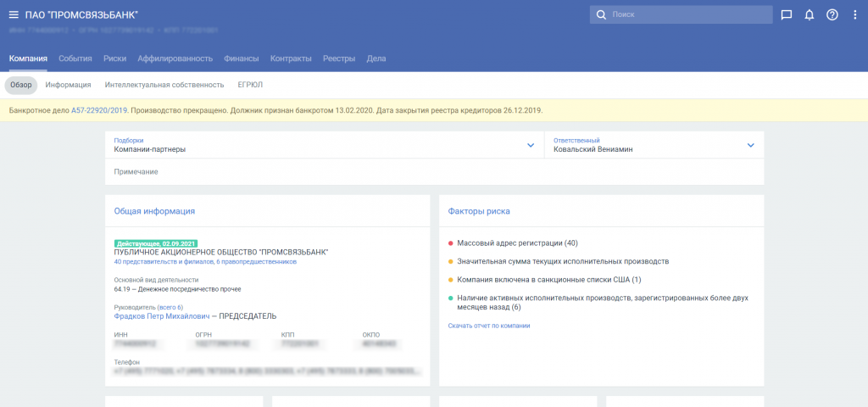The height and width of the screenshot is (407, 868).
Task: Select the Обзор sub-tab
Action: [21, 86]
